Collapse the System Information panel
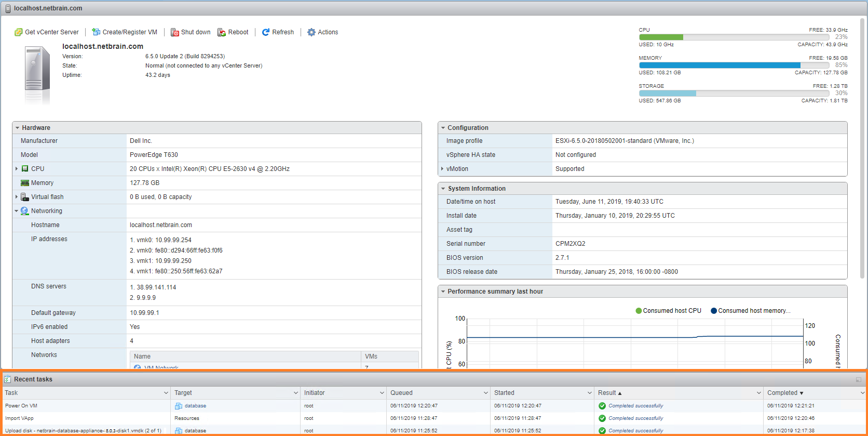868x436 pixels. pos(443,189)
